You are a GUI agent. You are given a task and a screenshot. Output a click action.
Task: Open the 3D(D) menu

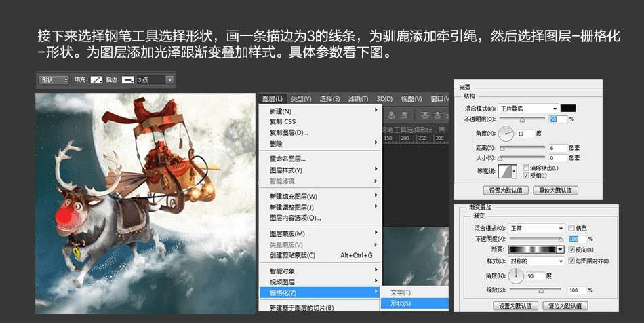pos(384,99)
